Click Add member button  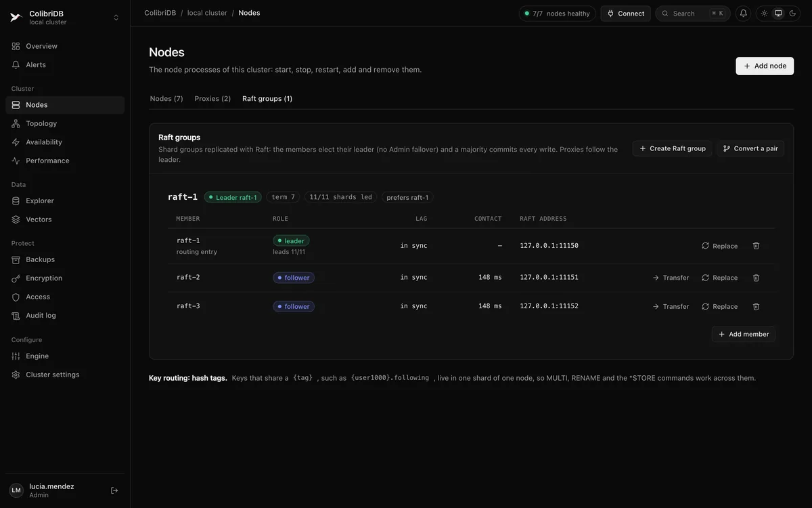(x=744, y=334)
